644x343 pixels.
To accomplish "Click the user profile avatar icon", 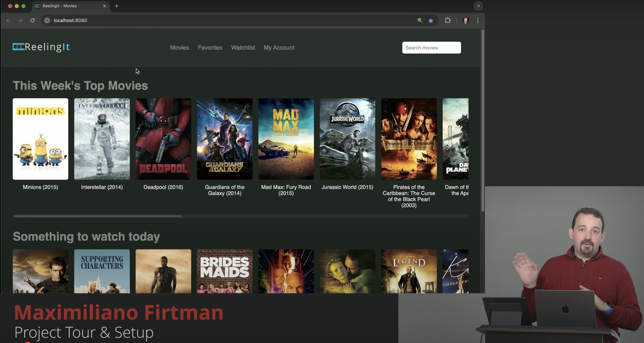I will pos(465,20).
